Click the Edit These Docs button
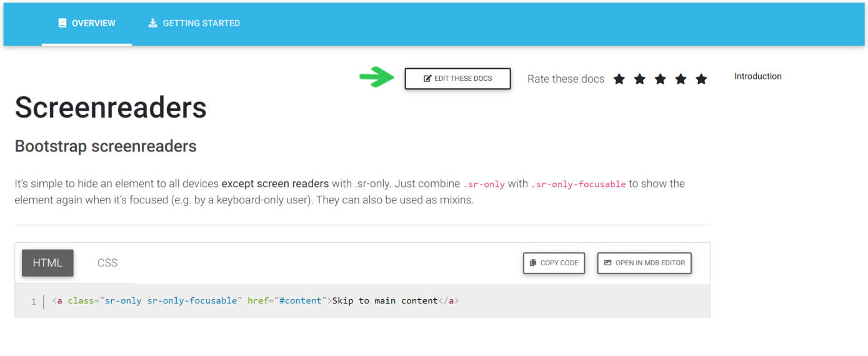This screenshot has height=356, width=868. click(x=458, y=79)
